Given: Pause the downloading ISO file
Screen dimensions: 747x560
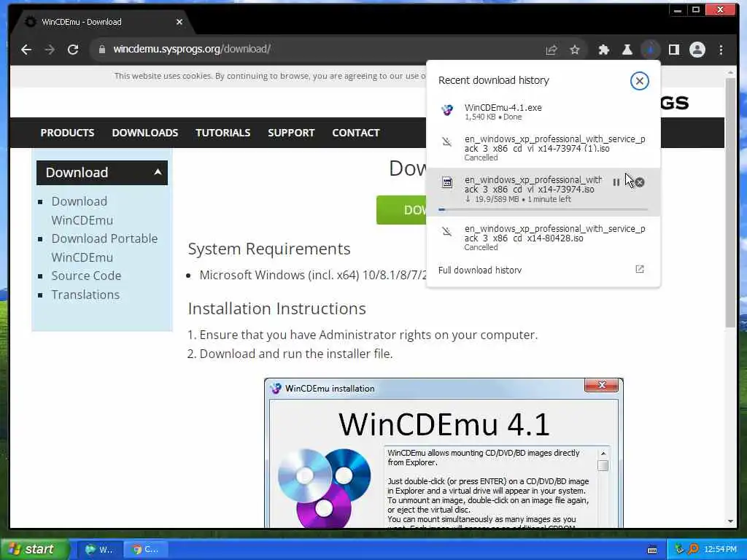Looking at the screenshot, I should point(616,182).
